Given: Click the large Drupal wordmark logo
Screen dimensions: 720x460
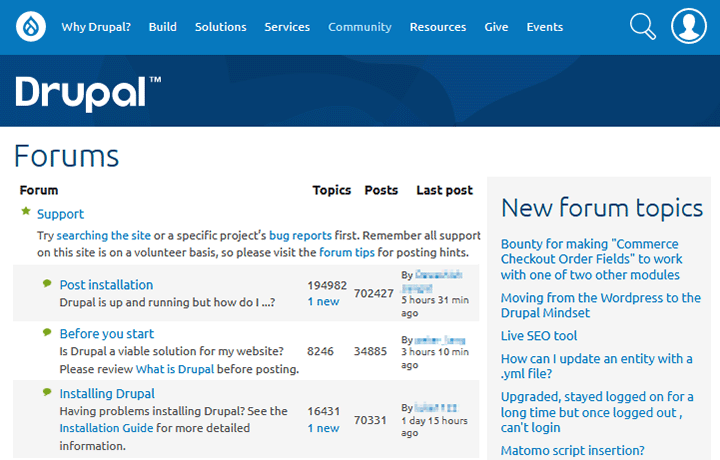Looking at the screenshot, I should tap(88, 92).
